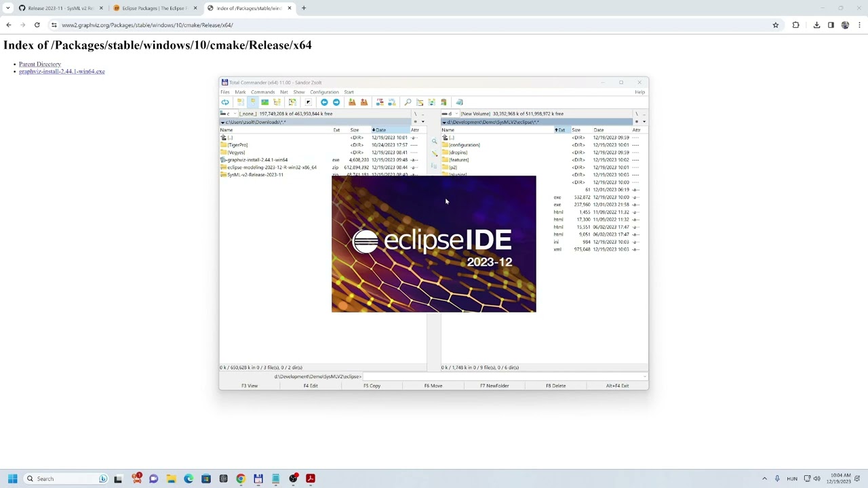Sort right panel by Ext column
The width and height of the screenshot is (868, 488).
[561, 130]
